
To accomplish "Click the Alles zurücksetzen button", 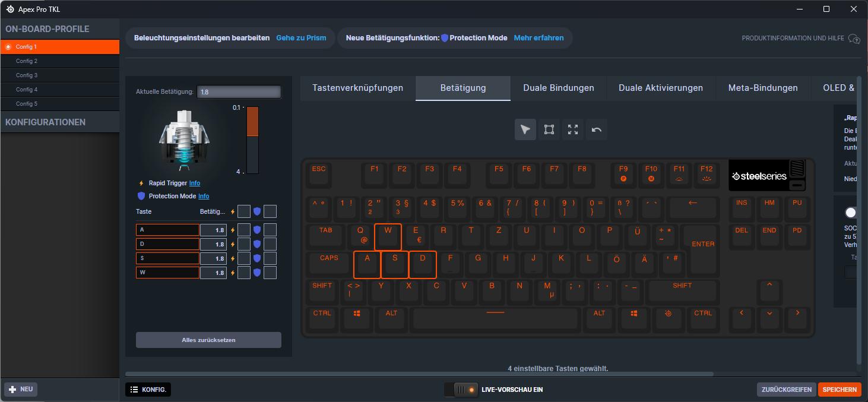I will tap(208, 340).
